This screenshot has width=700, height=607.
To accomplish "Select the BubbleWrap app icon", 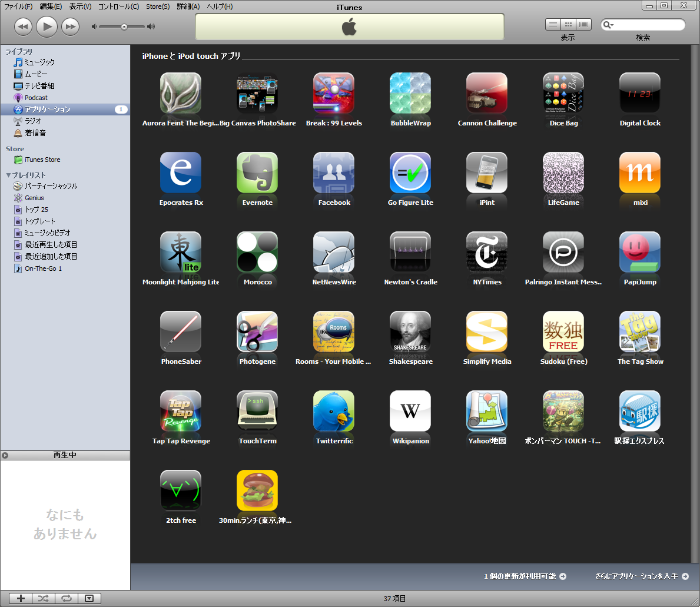I will [410, 93].
